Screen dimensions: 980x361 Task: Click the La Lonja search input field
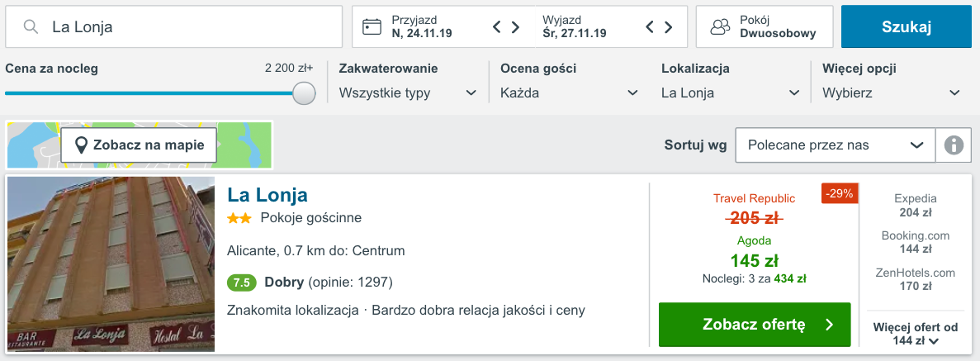(173, 27)
